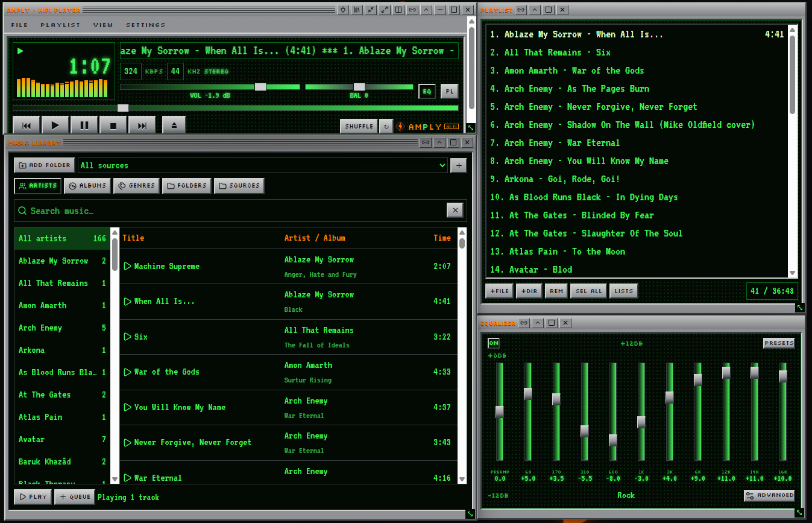Click the Add Folder button
Screen dimensions: 812x523
click(x=44, y=165)
